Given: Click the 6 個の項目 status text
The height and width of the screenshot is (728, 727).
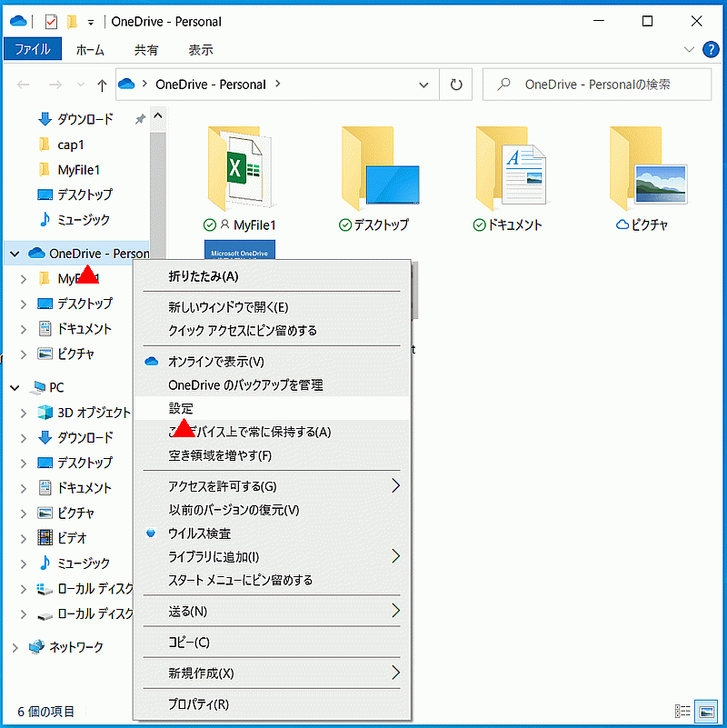Looking at the screenshot, I should pos(46,711).
